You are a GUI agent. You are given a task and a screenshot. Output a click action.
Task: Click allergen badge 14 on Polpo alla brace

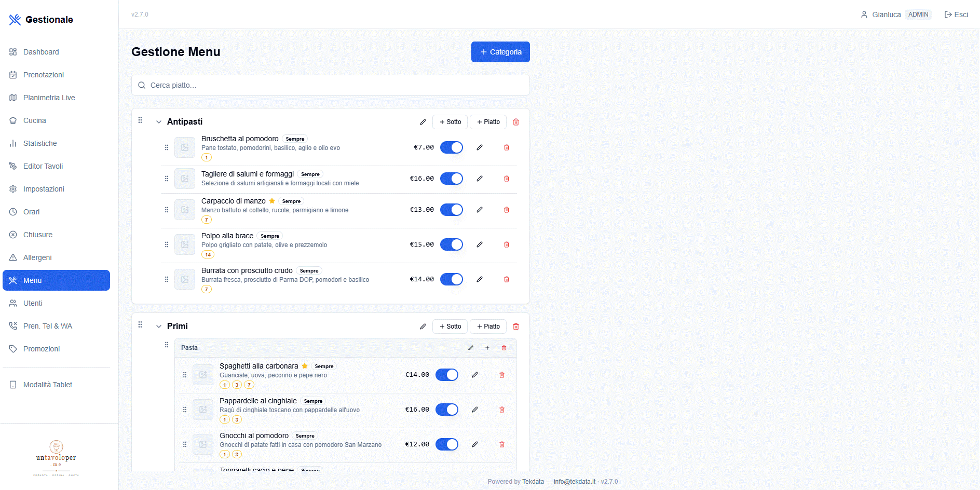pos(208,255)
